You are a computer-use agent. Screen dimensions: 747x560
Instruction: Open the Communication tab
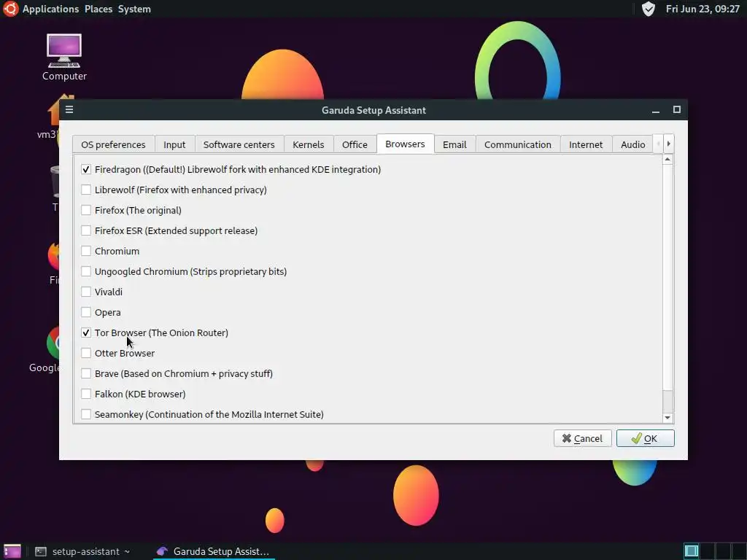518,144
